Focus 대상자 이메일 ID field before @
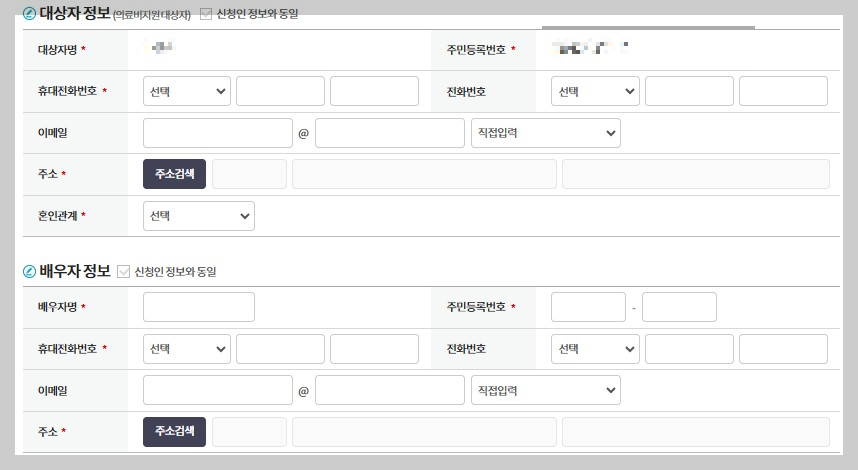 218,133
